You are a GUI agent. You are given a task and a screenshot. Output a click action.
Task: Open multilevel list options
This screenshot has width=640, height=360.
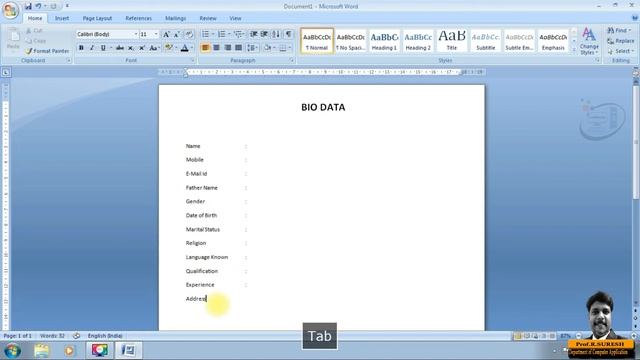(239, 34)
